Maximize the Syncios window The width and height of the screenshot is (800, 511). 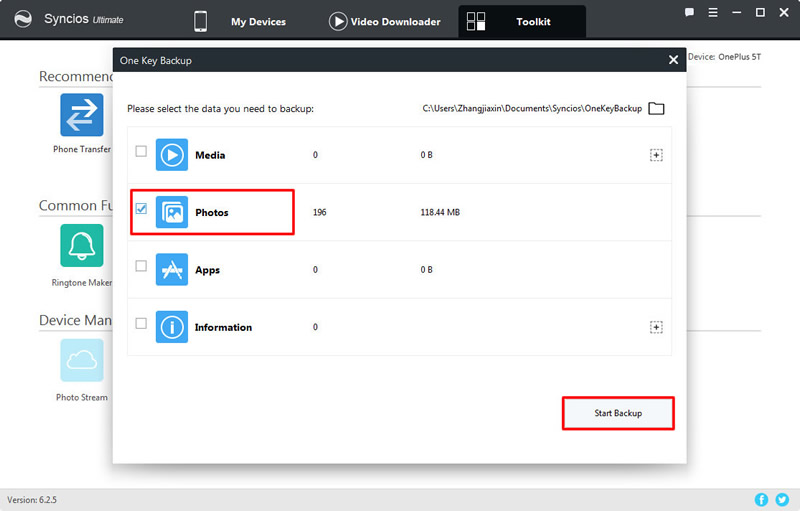[760, 12]
